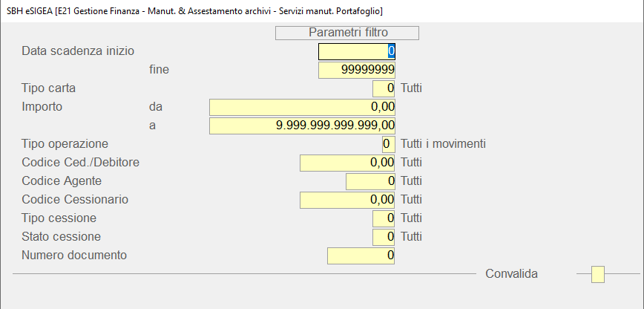
Task: Click the Importo da amount field
Action: 303,107
